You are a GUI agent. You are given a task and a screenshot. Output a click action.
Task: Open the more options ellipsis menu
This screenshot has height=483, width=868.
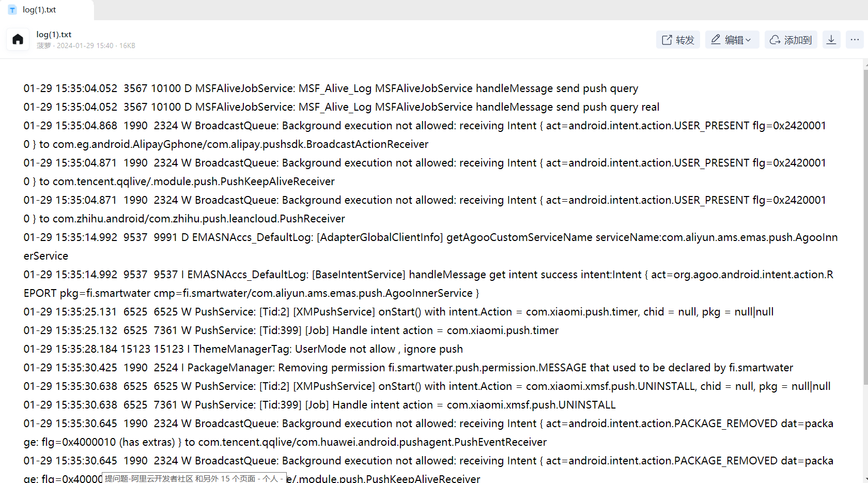(855, 40)
